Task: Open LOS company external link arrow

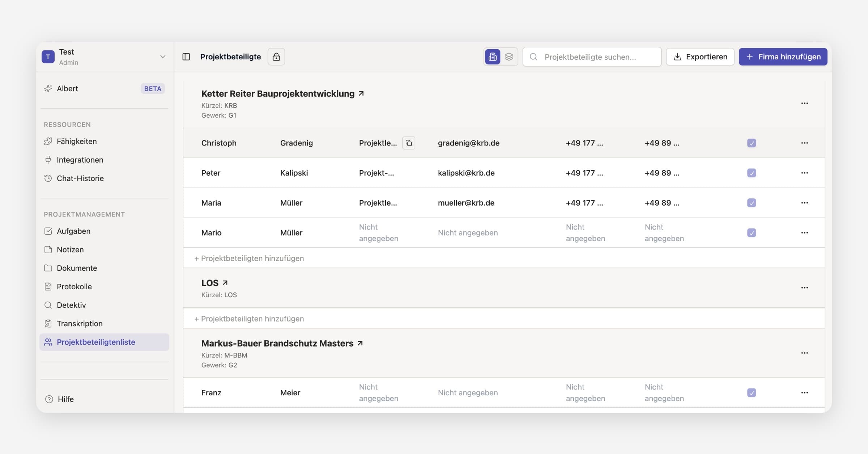Action: (x=225, y=283)
